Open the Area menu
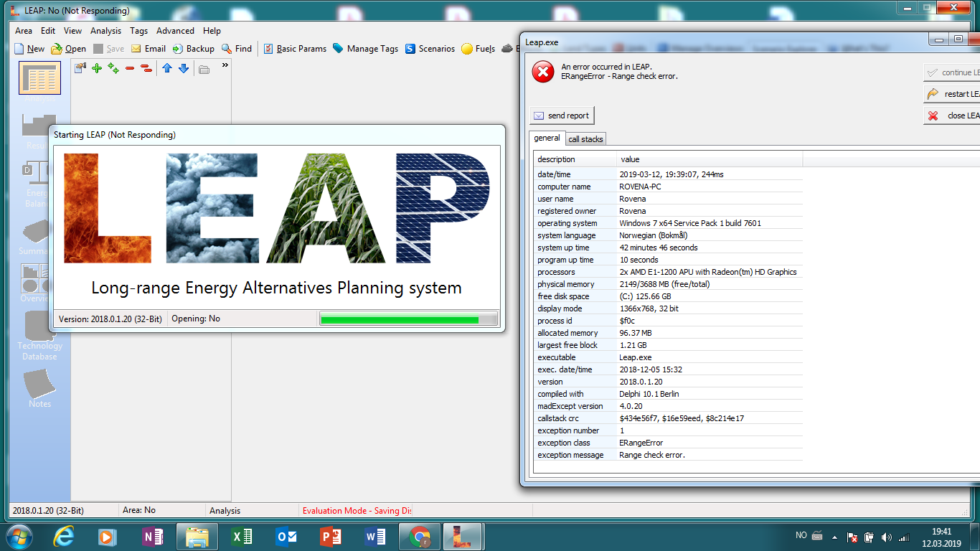Viewport: 980px width, 551px height. pos(24,31)
